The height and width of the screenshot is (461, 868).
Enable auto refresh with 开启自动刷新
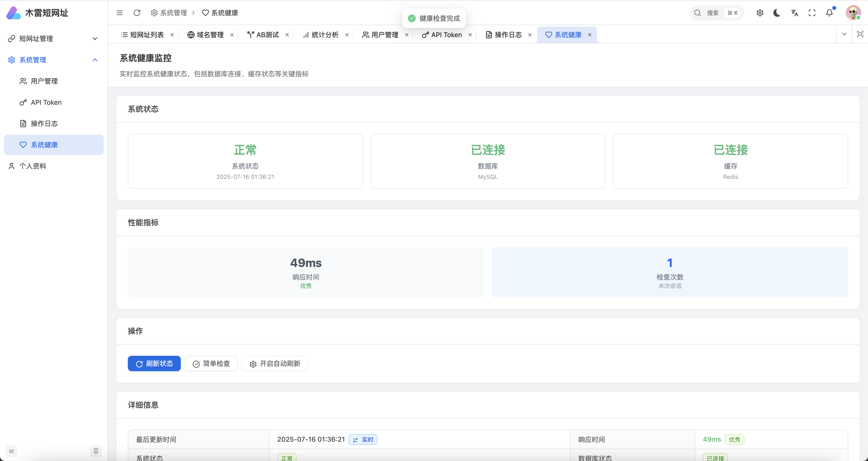click(x=275, y=363)
